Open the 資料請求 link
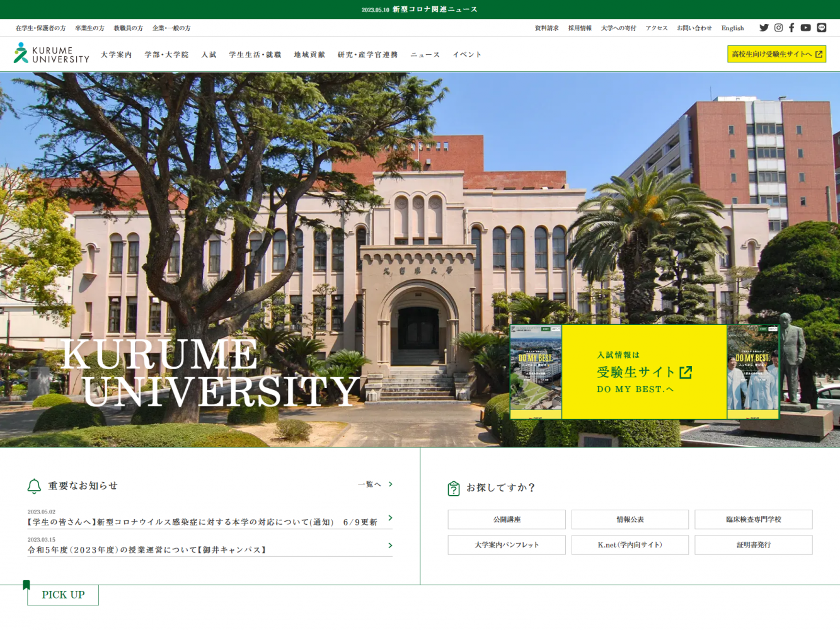This screenshot has height=630, width=840. pyautogui.click(x=547, y=28)
